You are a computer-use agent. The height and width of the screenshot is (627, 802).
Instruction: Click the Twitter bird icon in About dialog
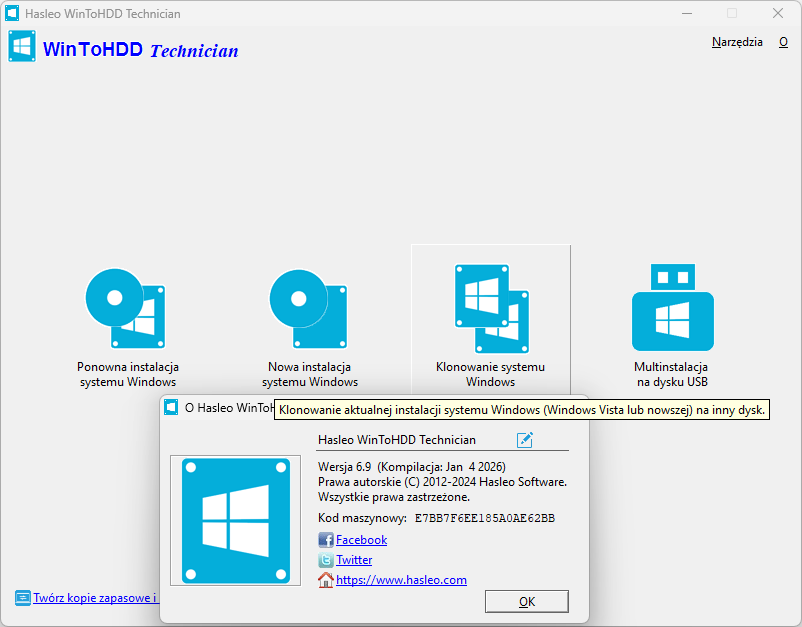326,559
